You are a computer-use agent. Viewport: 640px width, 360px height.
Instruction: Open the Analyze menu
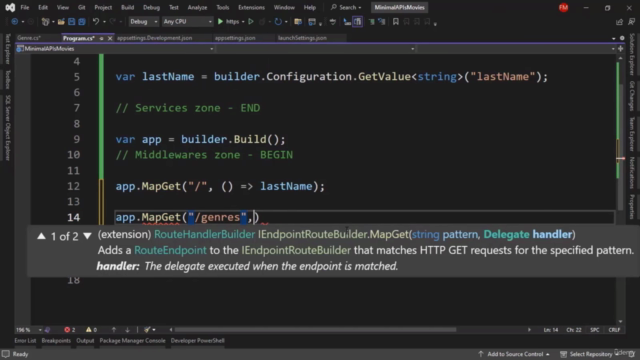[197, 7]
